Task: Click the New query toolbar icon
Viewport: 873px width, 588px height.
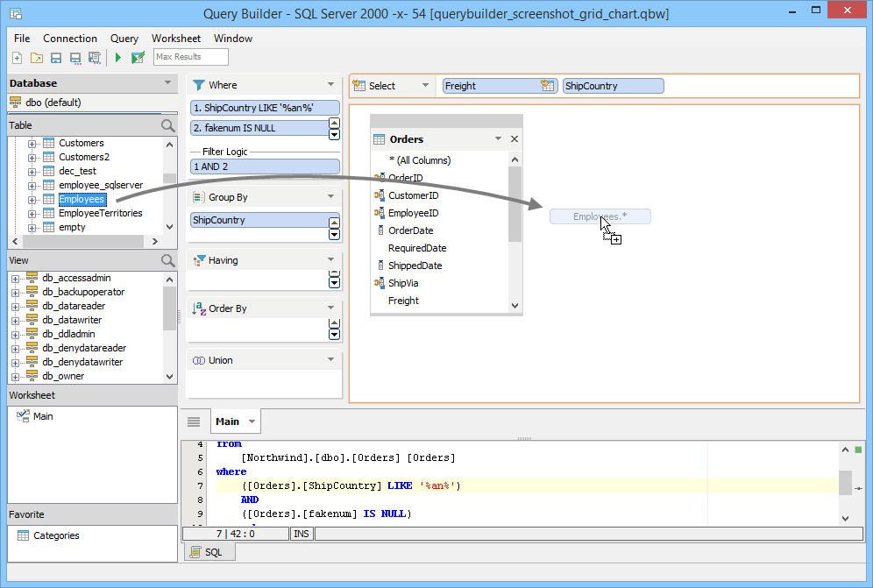Action: tap(18, 57)
